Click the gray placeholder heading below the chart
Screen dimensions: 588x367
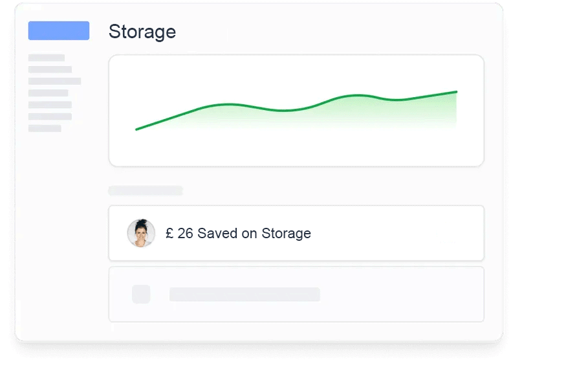(x=146, y=190)
